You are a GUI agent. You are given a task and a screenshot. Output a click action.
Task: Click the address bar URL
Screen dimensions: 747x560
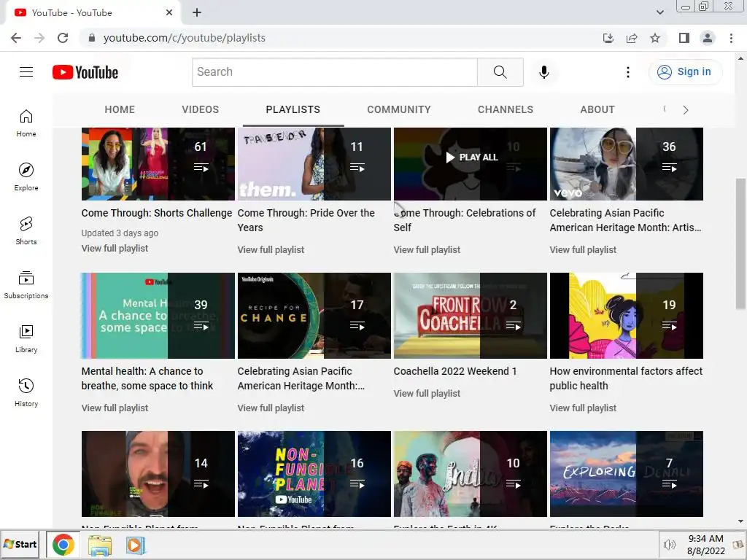point(185,38)
